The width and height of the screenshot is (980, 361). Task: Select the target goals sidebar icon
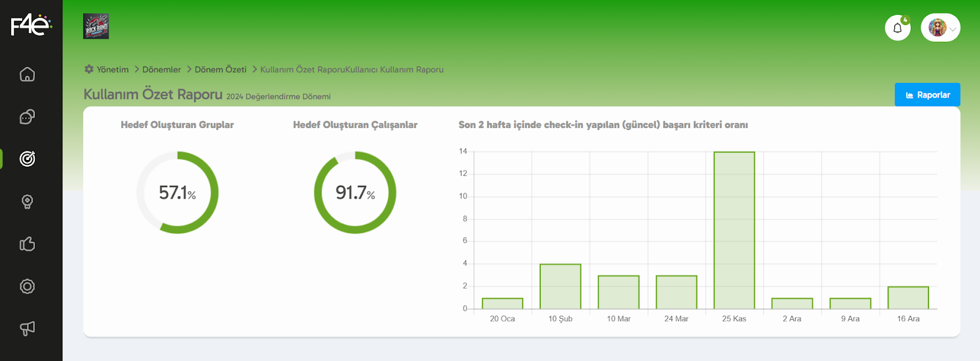point(27,159)
